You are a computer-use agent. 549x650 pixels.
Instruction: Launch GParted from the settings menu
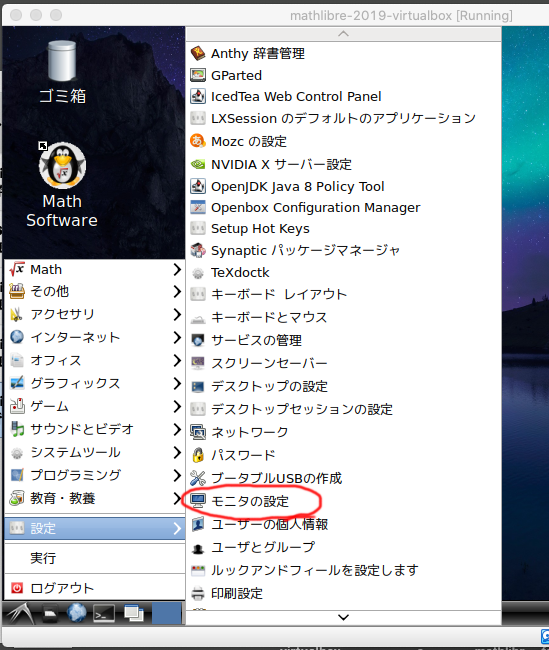point(343,75)
